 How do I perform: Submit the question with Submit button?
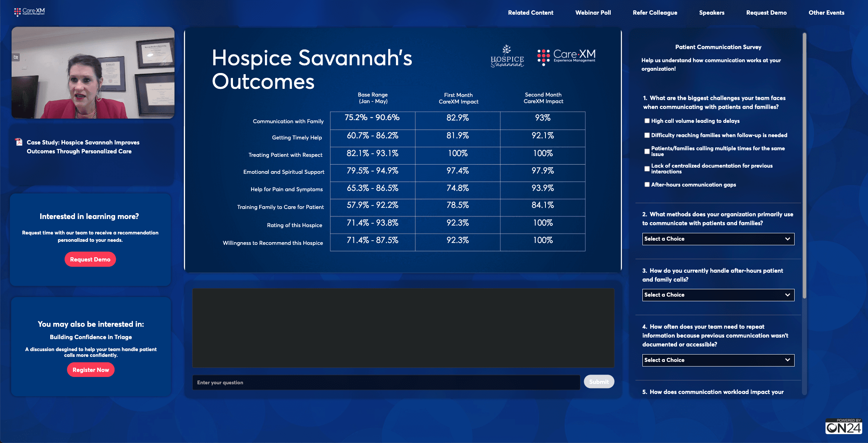click(x=599, y=382)
